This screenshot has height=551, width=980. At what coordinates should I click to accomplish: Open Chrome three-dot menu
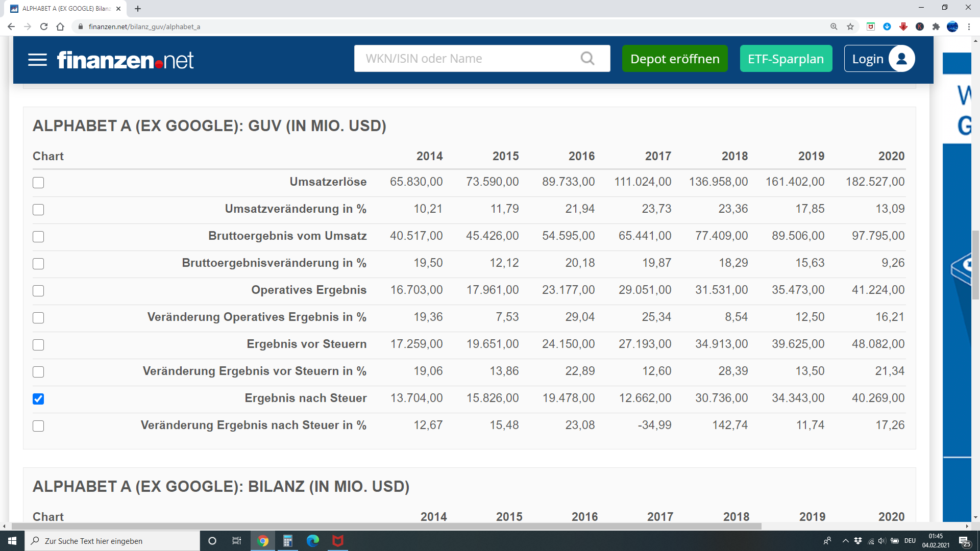pos(969,27)
